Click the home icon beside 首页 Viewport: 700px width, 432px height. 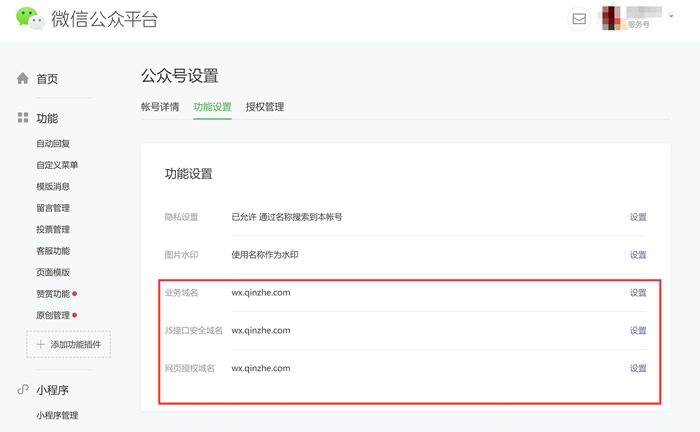coord(23,78)
